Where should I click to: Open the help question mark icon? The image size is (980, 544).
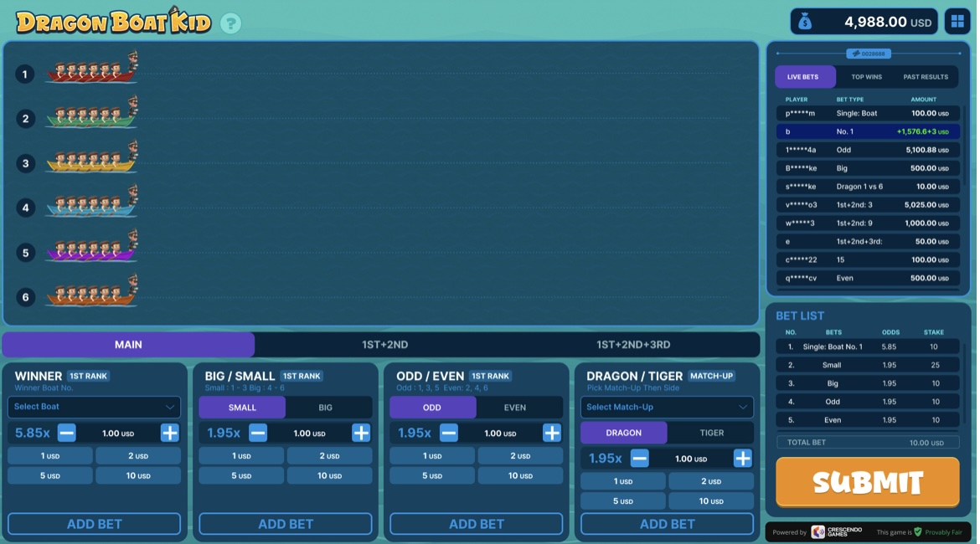pyautogui.click(x=230, y=23)
